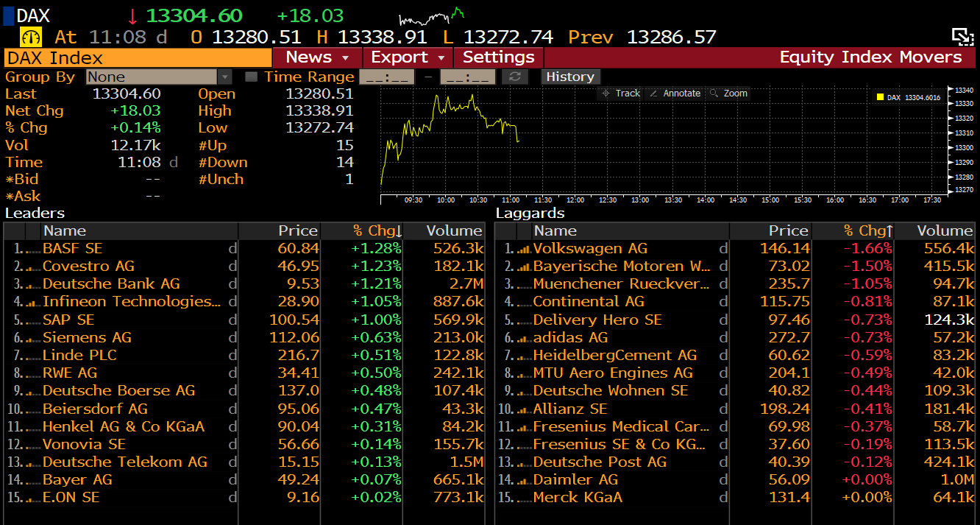Open Deutsche Boerse AG in Leaders

tap(119, 391)
